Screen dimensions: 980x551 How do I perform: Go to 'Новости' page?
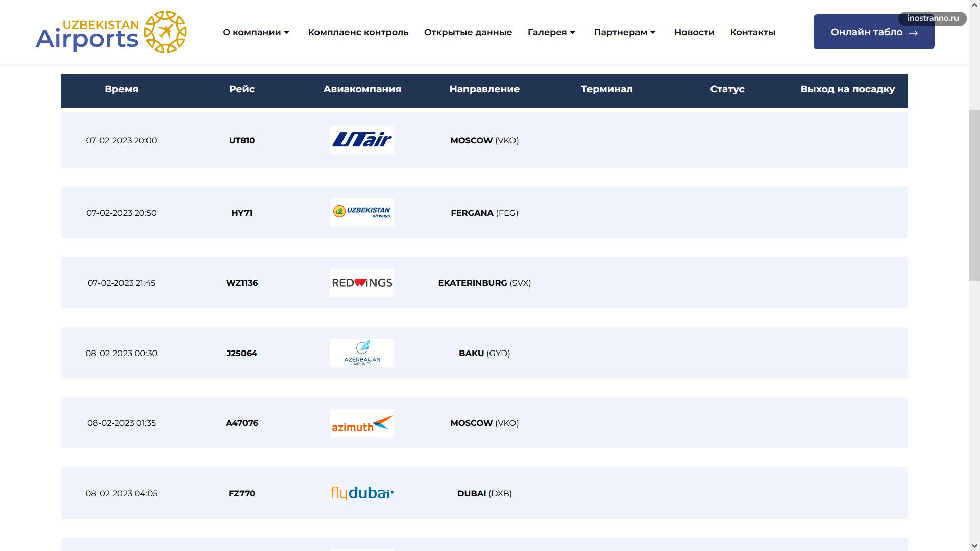click(x=694, y=32)
